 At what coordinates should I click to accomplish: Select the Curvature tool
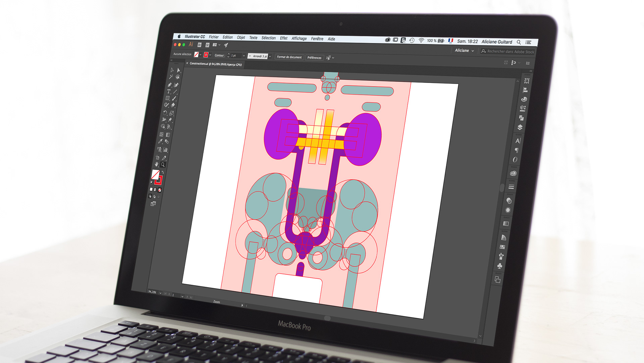pos(176,85)
